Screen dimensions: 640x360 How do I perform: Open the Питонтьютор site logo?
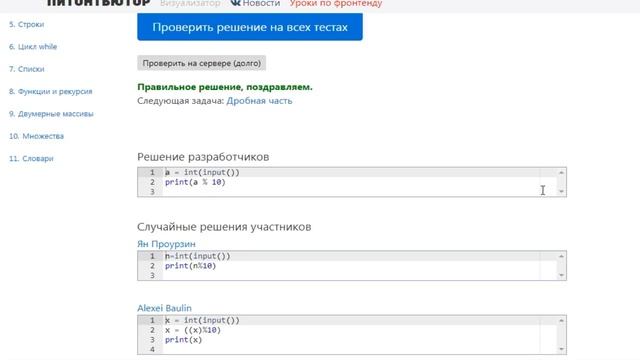click(x=99, y=3)
